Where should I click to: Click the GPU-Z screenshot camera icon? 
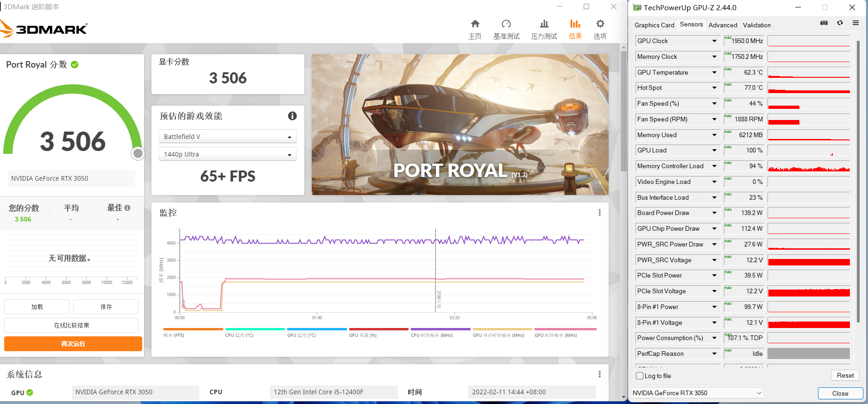(x=824, y=23)
